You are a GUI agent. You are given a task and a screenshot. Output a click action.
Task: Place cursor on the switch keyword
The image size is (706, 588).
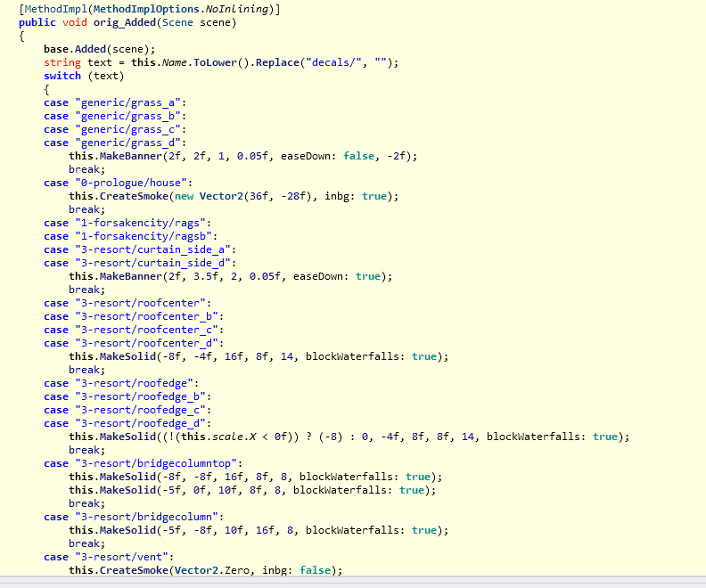click(x=62, y=76)
